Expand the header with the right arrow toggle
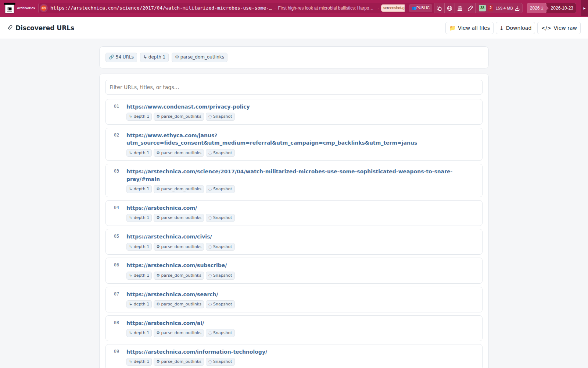Image resolution: width=588 pixels, height=368 pixels. pyautogui.click(x=584, y=8)
